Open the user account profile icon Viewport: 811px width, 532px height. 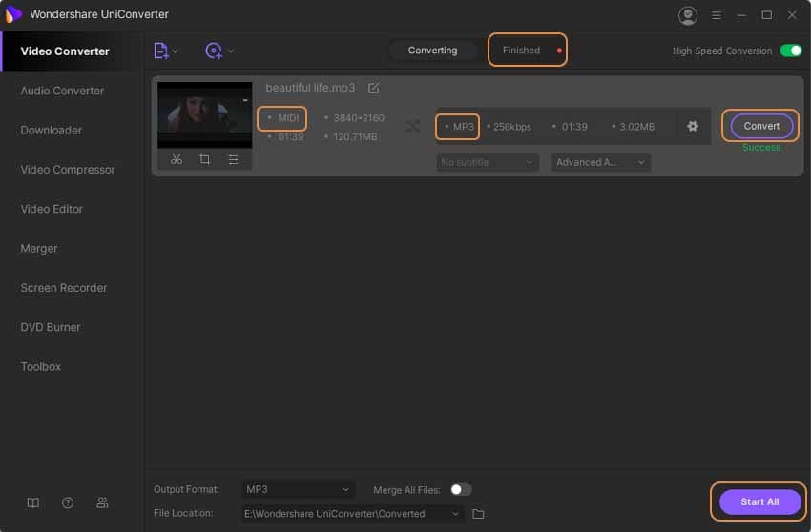[687, 15]
